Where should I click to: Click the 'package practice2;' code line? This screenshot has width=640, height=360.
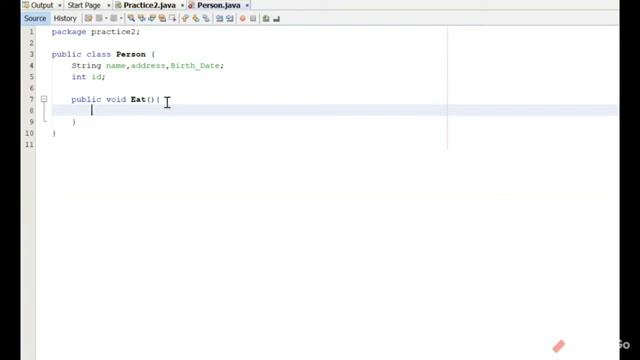[96, 32]
